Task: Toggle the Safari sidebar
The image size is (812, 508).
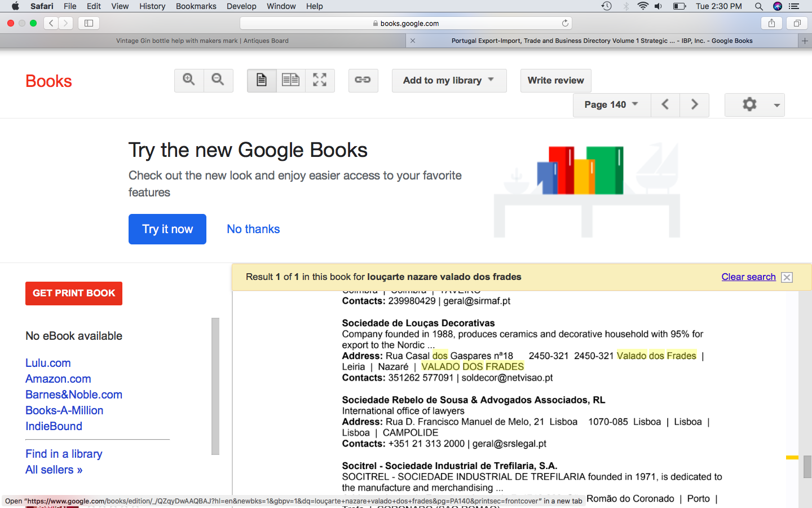Action: (89, 23)
